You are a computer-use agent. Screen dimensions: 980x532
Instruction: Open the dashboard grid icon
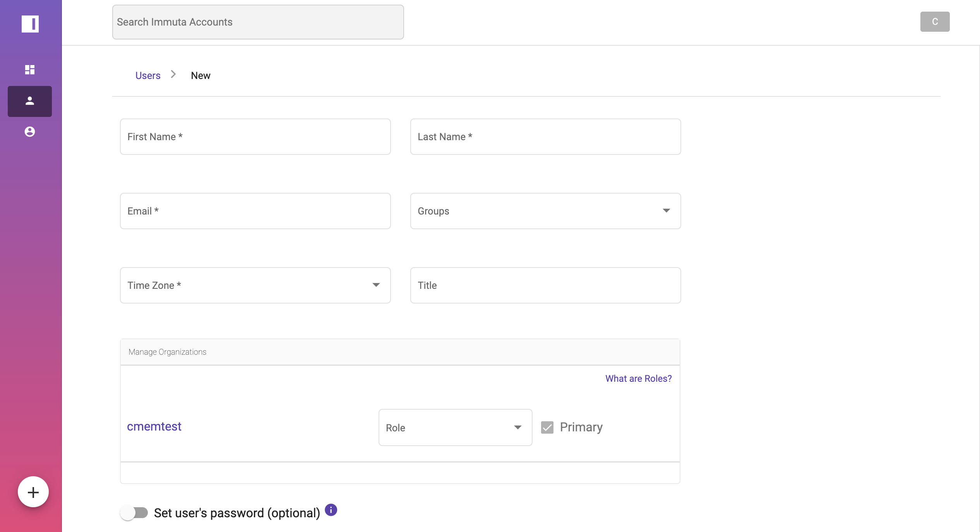[30, 70]
